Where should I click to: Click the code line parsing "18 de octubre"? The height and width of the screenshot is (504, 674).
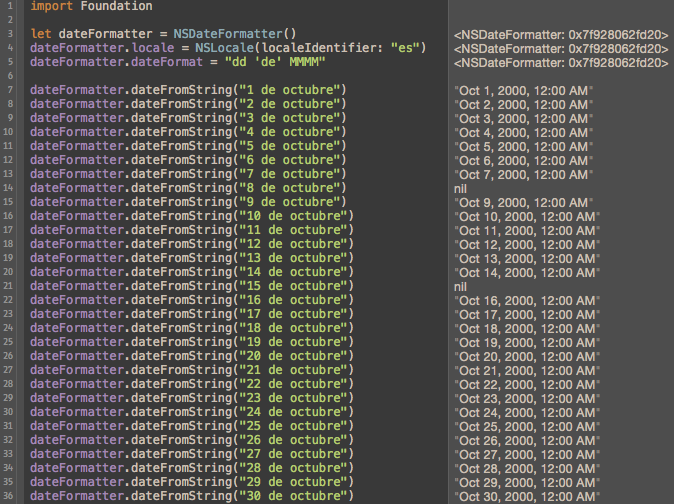(x=192, y=328)
